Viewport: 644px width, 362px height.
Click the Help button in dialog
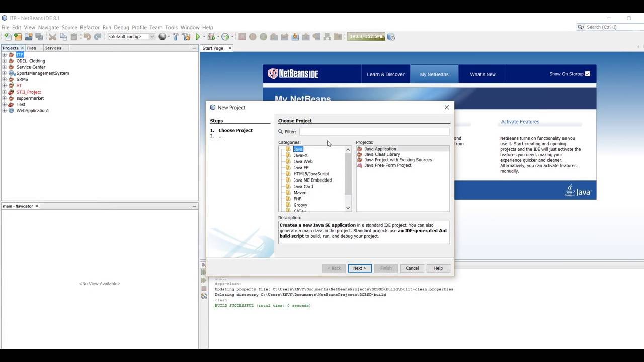point(438,268)
